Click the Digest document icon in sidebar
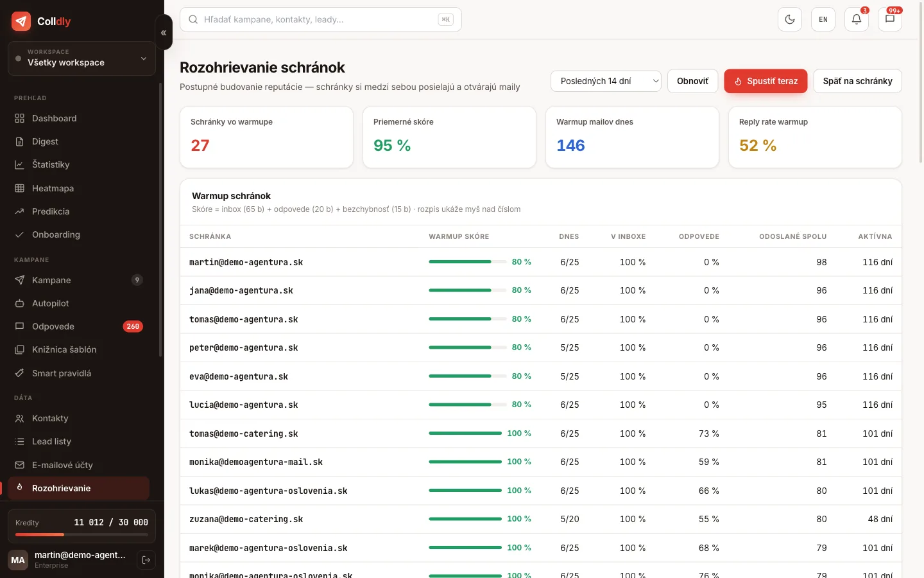 point(20,141)
